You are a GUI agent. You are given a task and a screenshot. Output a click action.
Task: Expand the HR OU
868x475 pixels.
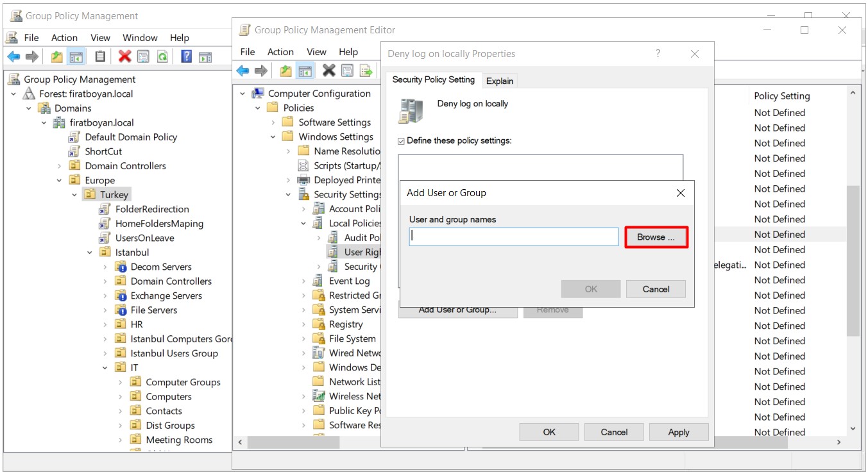tap(105, 324)
